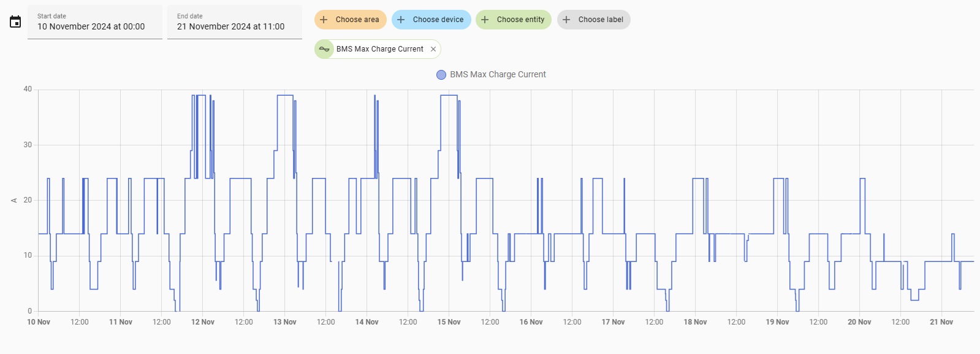Open the Choose device picker
The image size is (980, 354).
point(438,20)
